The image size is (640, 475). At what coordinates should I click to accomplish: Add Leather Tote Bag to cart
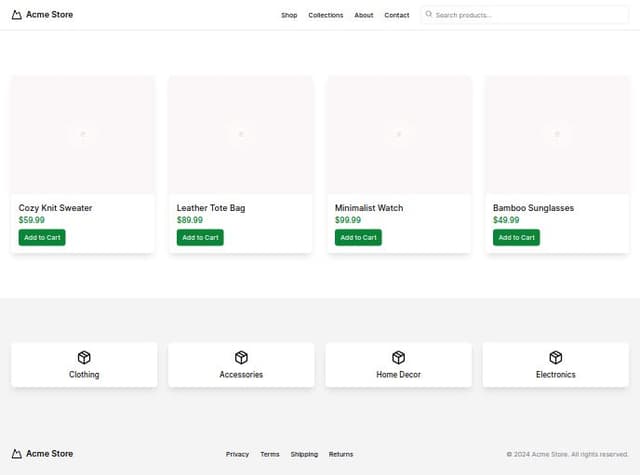(x=200, y=238)
